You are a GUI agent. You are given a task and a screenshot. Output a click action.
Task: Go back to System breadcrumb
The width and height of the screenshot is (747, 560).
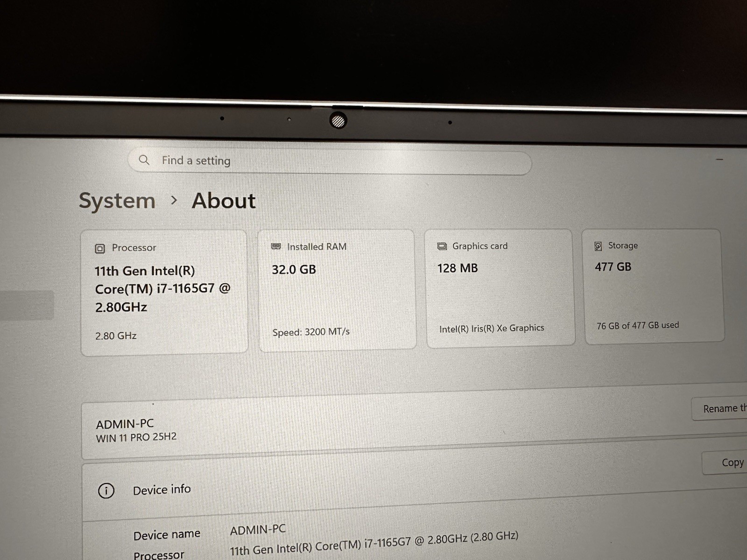click(x=117, y=201)
